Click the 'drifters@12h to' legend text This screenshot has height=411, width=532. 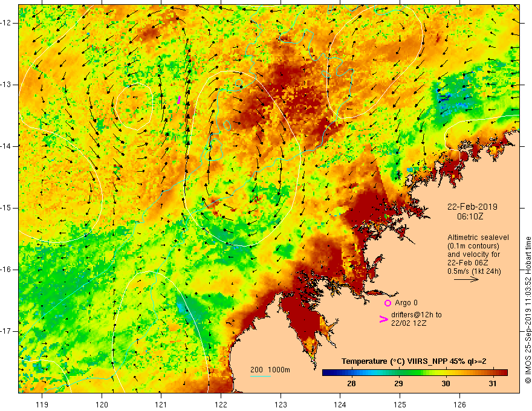coord(417,315)
